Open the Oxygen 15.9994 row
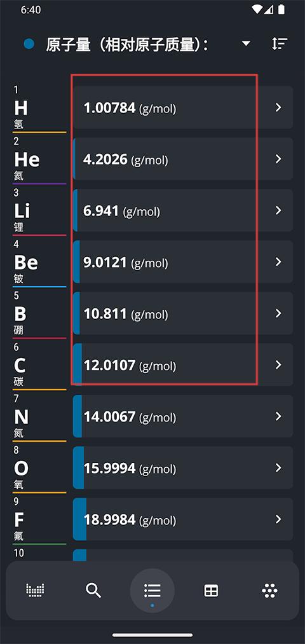 pyautogui.click(x=183, y=468)
